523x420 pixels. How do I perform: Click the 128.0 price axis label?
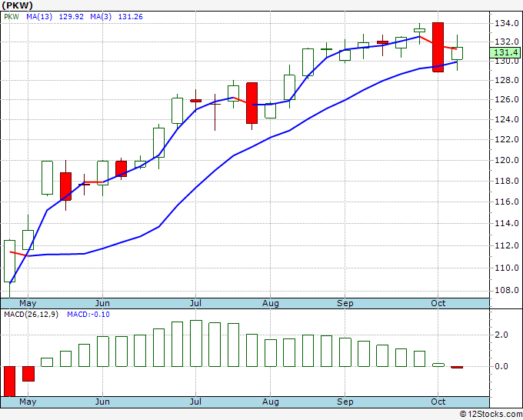click(x=506, y=80)
